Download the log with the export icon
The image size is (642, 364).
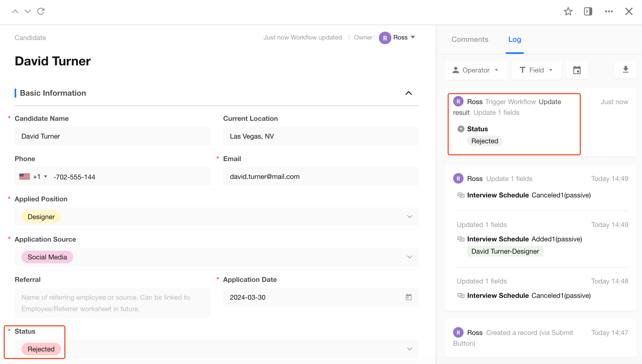coord(626,70)
